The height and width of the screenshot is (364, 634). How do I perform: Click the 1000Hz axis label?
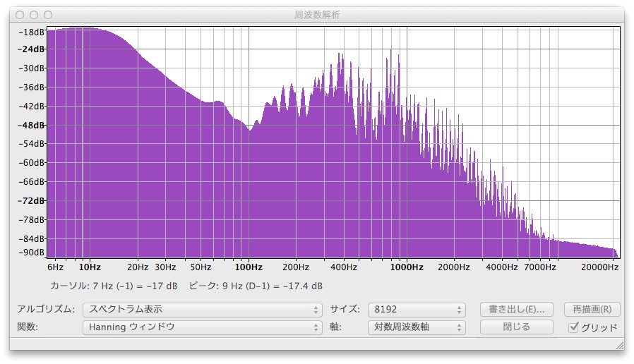point(407,267)
